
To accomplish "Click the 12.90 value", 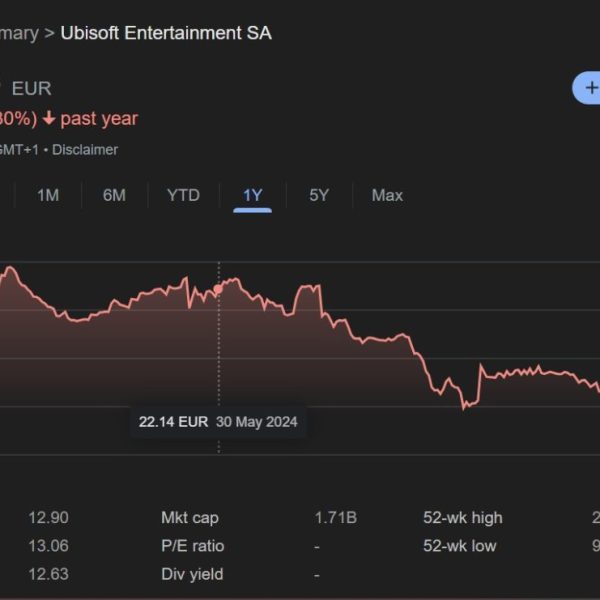I will click(49, 518).
